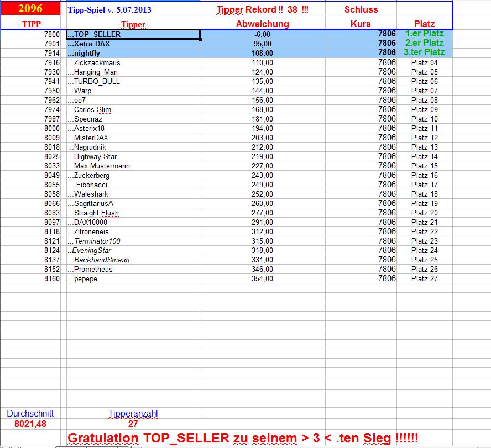This screenshot has height=448, width=491.
Task: Select the tip value 7901
Action: pyautogui.click(x=51, y=44)
